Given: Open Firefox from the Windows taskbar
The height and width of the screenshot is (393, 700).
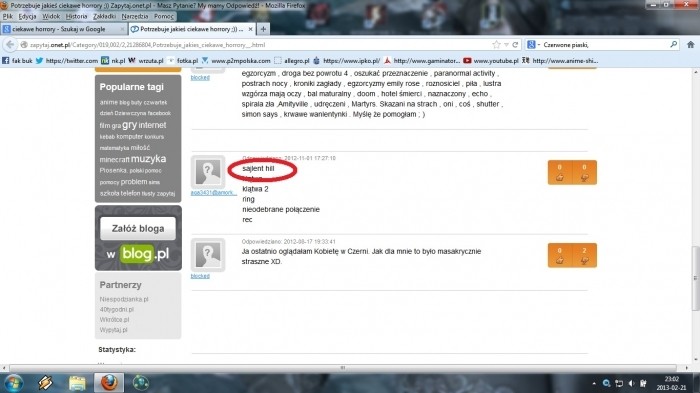Looking at the screenshot, I should [x=108, y=383].
